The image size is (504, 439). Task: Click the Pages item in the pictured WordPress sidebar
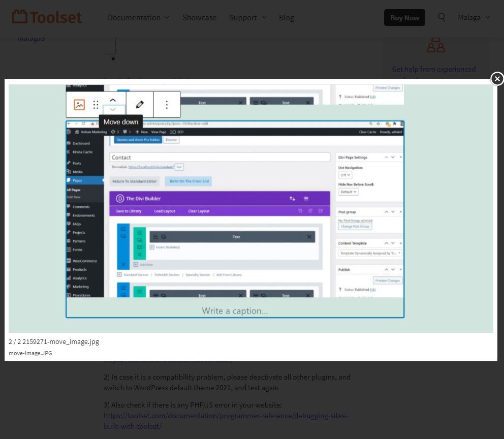click(85, 180)
